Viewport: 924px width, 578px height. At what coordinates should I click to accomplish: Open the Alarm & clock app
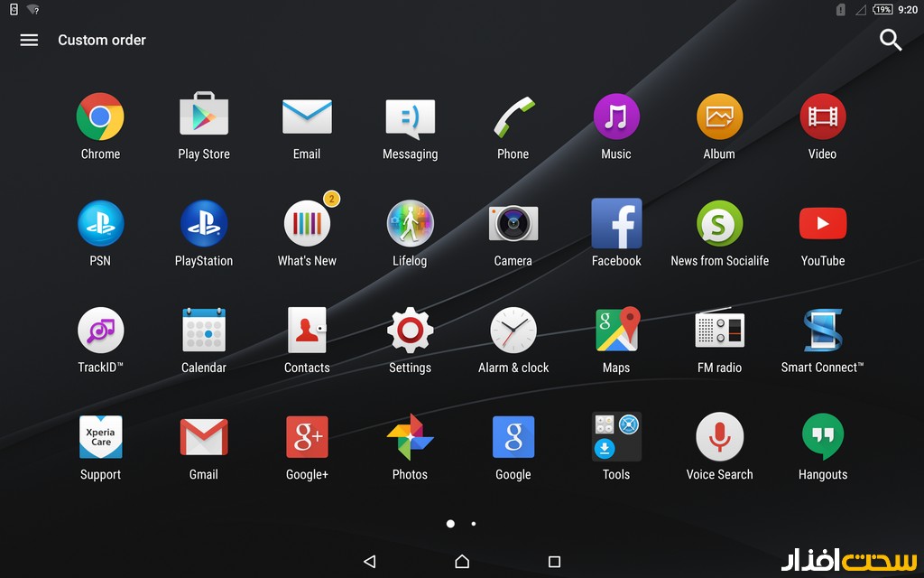513,331
